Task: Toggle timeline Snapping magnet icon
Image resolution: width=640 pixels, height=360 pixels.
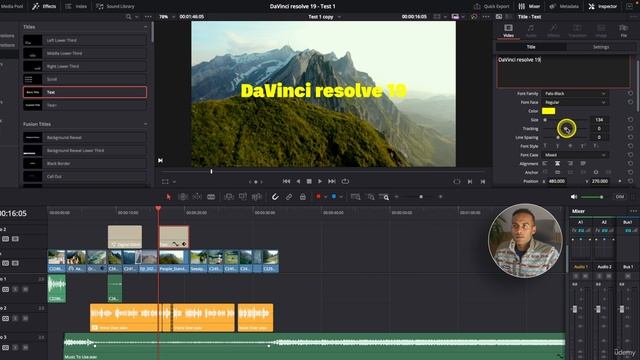Action: [275, 197]
